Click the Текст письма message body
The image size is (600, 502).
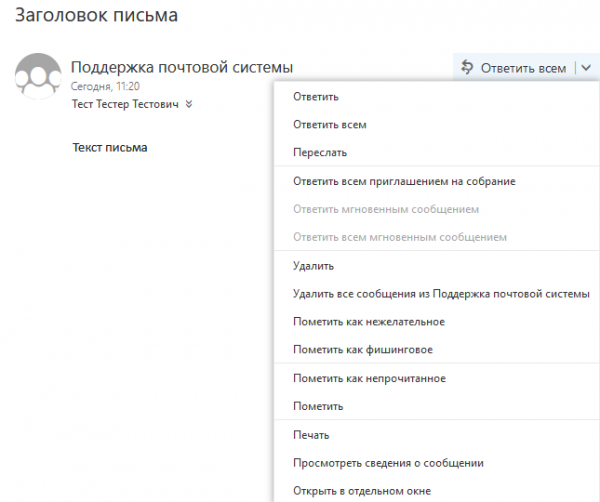110,148
